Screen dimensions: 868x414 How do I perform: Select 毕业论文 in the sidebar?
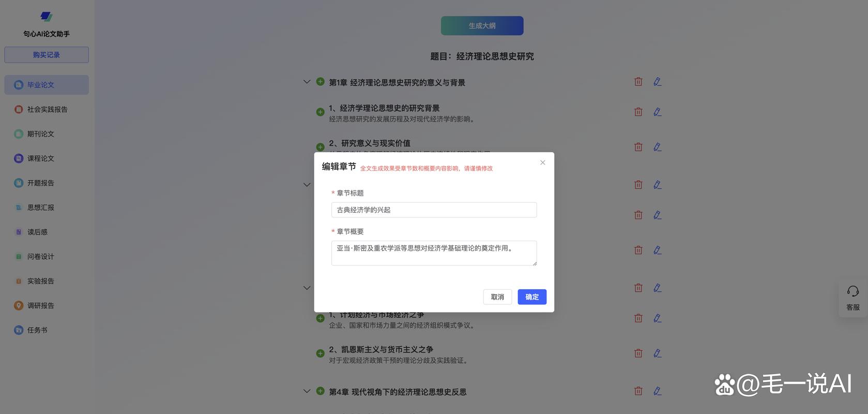coord(47,85)
